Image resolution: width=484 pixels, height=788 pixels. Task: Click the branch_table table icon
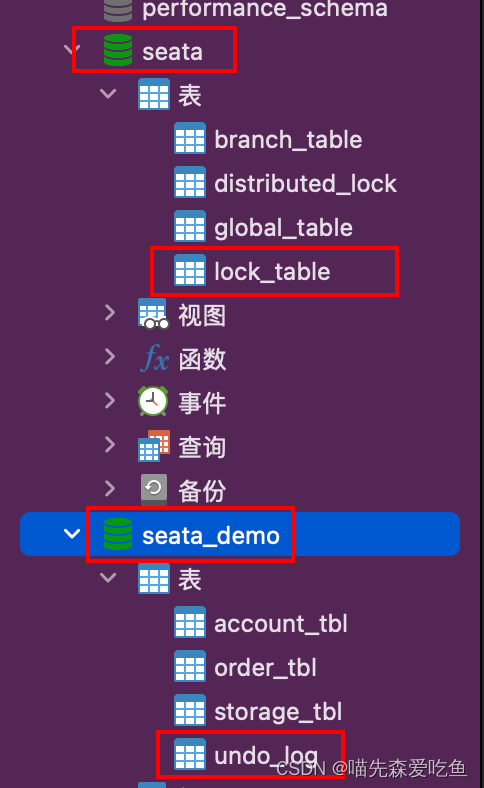click(x=190, y=138)
